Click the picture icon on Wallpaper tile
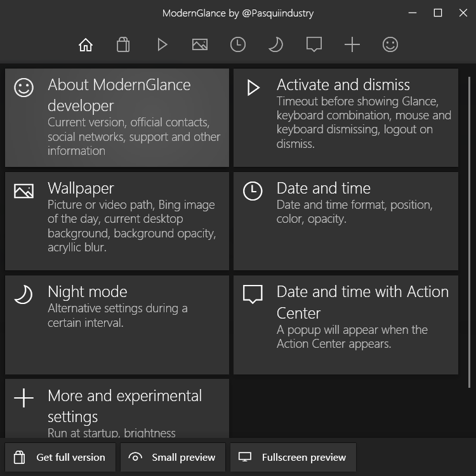 (23, 191)
